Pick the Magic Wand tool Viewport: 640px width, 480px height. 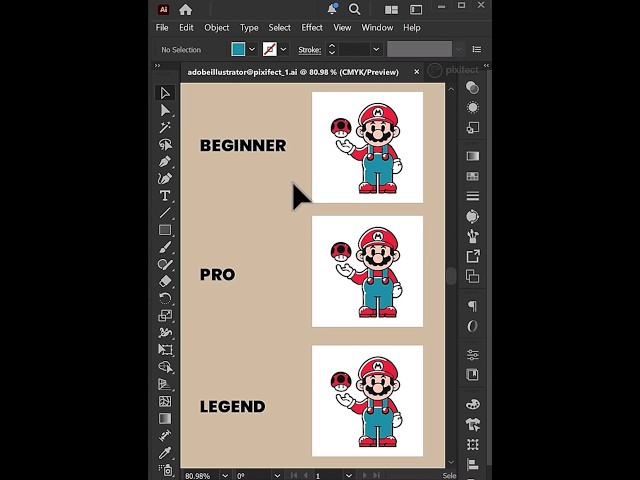pos(165,127)
